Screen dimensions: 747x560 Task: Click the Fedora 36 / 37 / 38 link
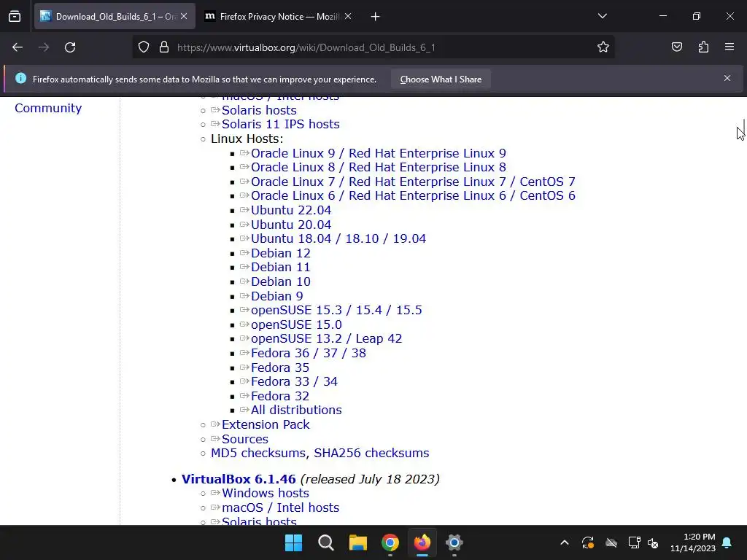pos(309,354)
